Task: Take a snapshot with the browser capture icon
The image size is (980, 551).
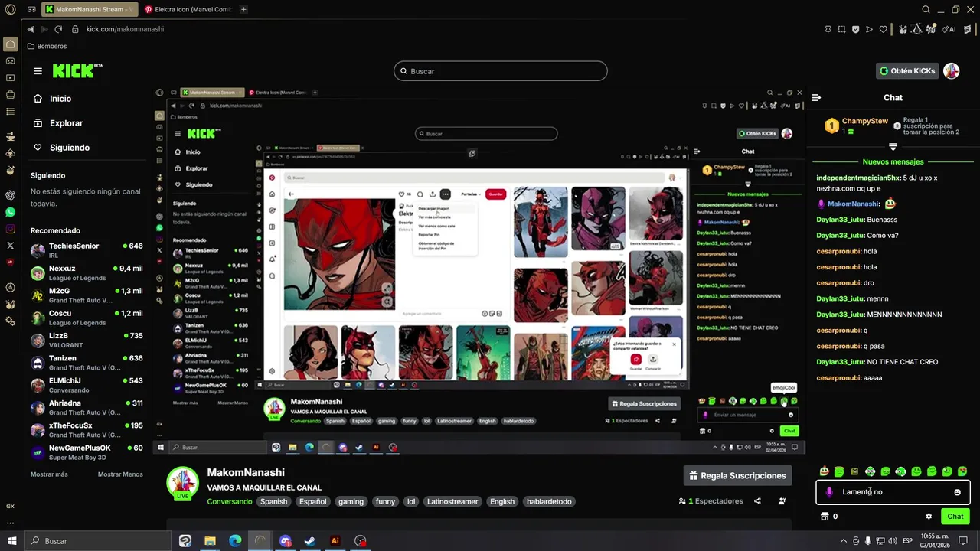Action: click(841, 29)
